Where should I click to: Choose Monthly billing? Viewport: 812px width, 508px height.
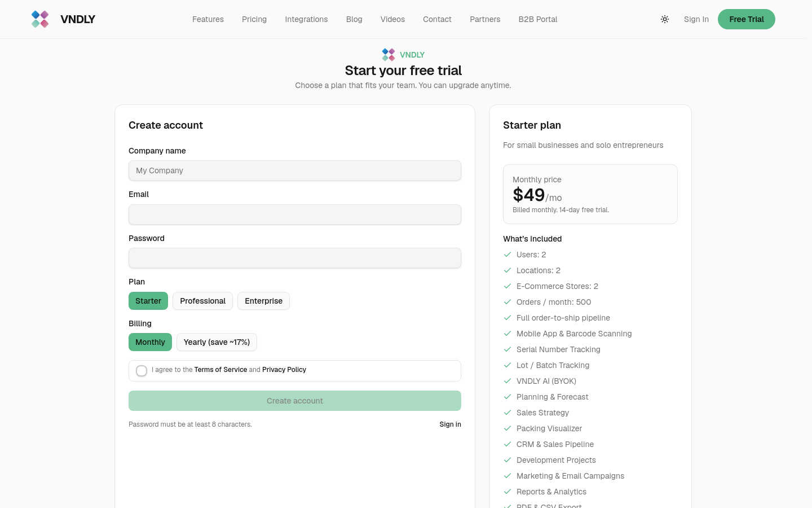150,342
